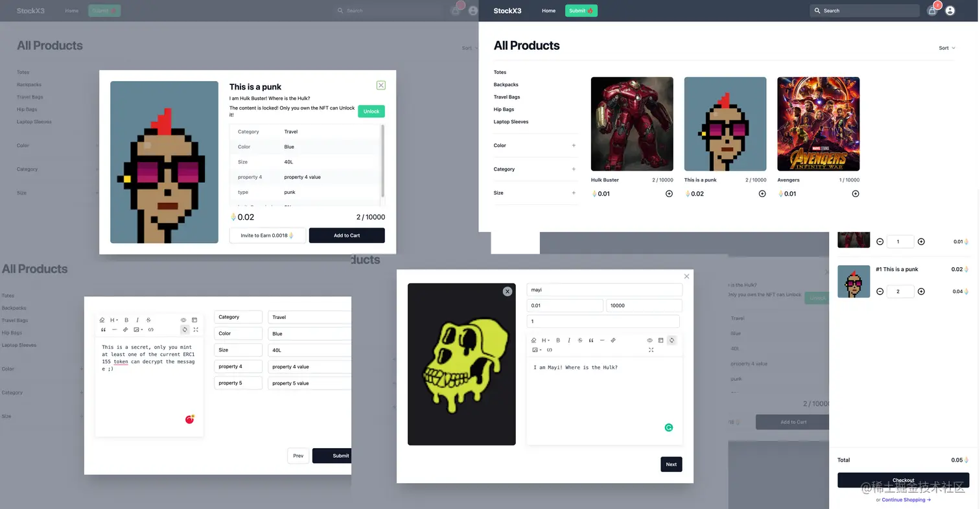980x509 pixels.
Task: Click the eraser clear icon in secret message editor
Action: point(102,320)
